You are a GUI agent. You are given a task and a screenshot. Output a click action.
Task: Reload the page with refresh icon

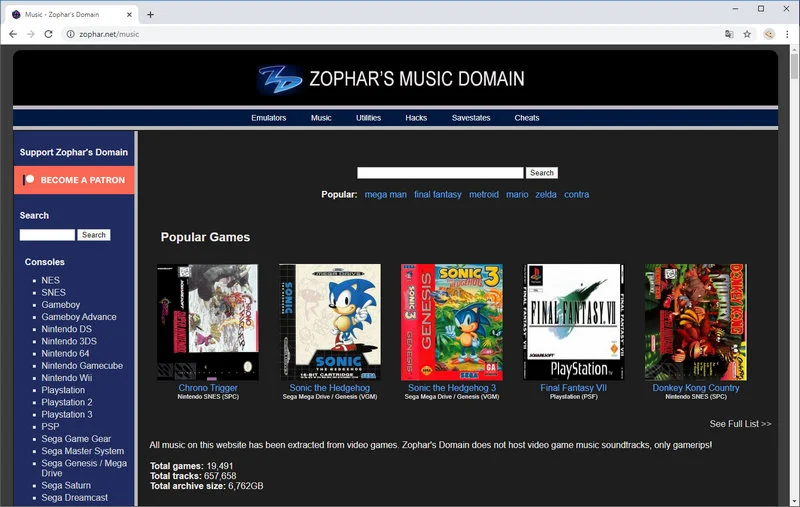[48, 34]
